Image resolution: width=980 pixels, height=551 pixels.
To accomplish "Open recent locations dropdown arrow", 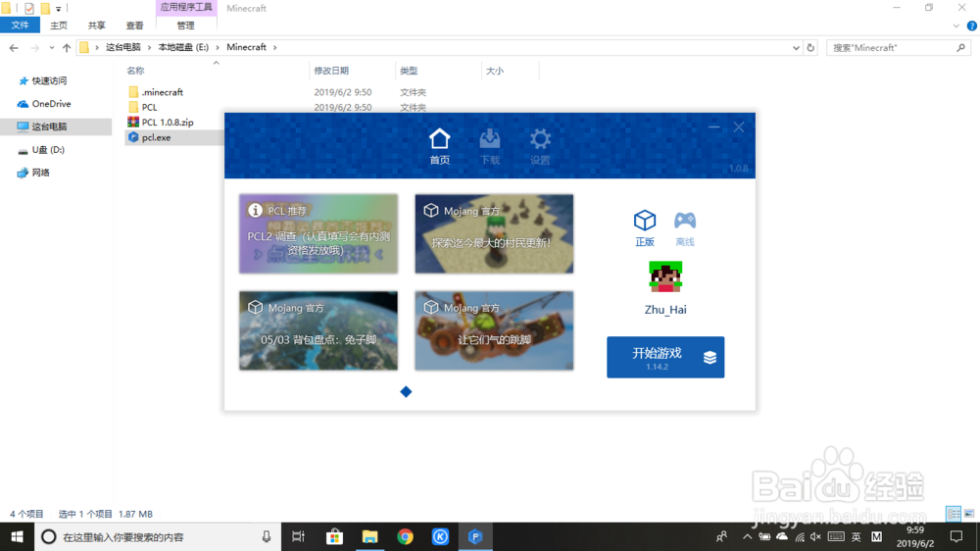I will click(51, 47).
